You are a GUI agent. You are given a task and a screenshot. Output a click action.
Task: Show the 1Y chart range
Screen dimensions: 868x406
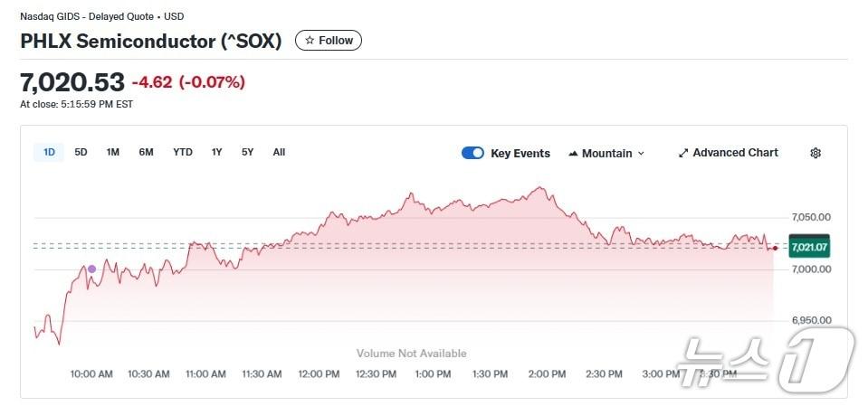coord(217,152)
